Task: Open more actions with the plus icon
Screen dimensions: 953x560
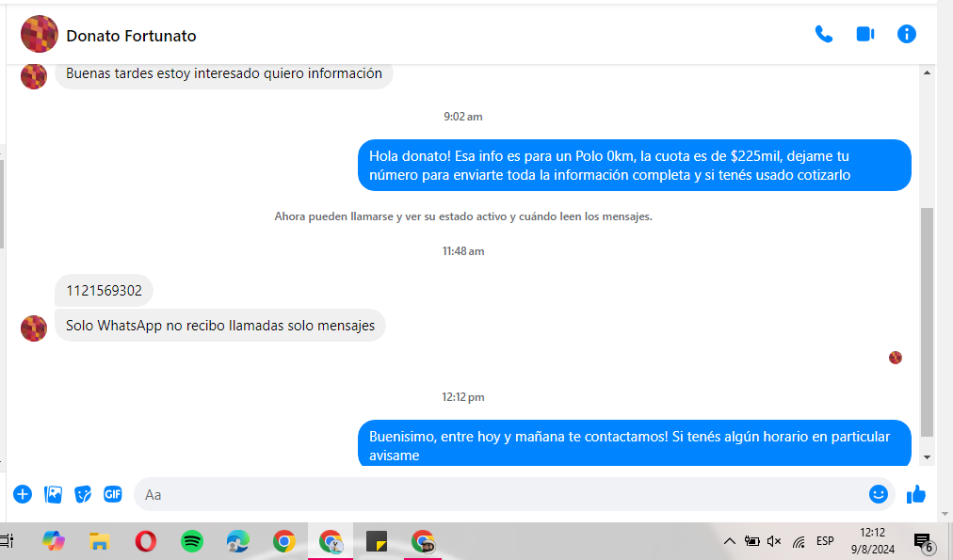Action: [x=23, y=494]
